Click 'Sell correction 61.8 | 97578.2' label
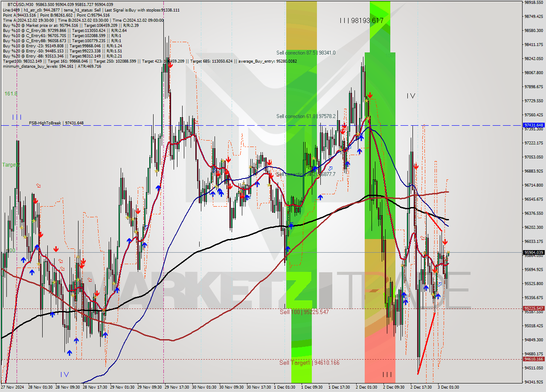546x392 pixels. (306, 116)
